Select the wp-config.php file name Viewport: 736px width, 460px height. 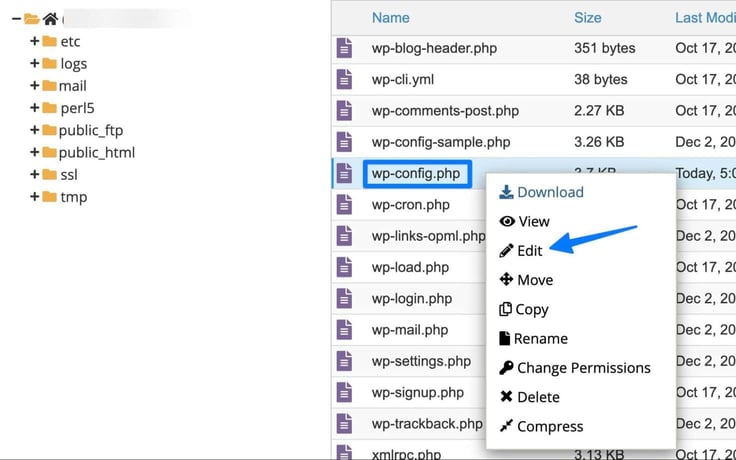coord(417,174)
